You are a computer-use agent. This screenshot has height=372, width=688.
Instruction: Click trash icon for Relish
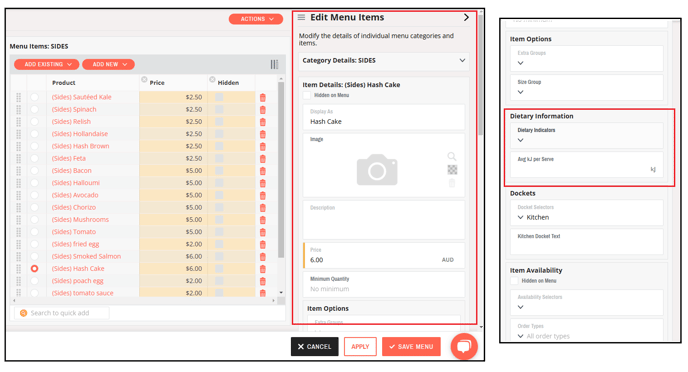coord(262,122)
